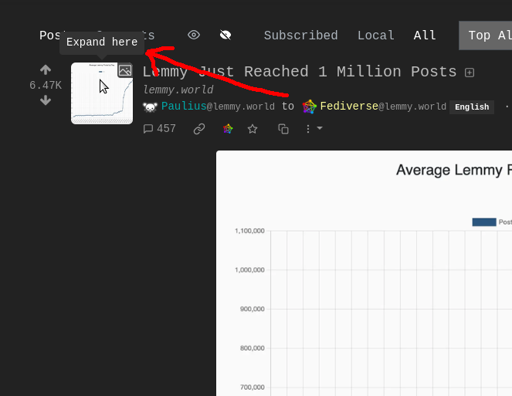This screenshot has width=512, height=396.
Task: Switch to the All feed
Action: tap(424, 35)
